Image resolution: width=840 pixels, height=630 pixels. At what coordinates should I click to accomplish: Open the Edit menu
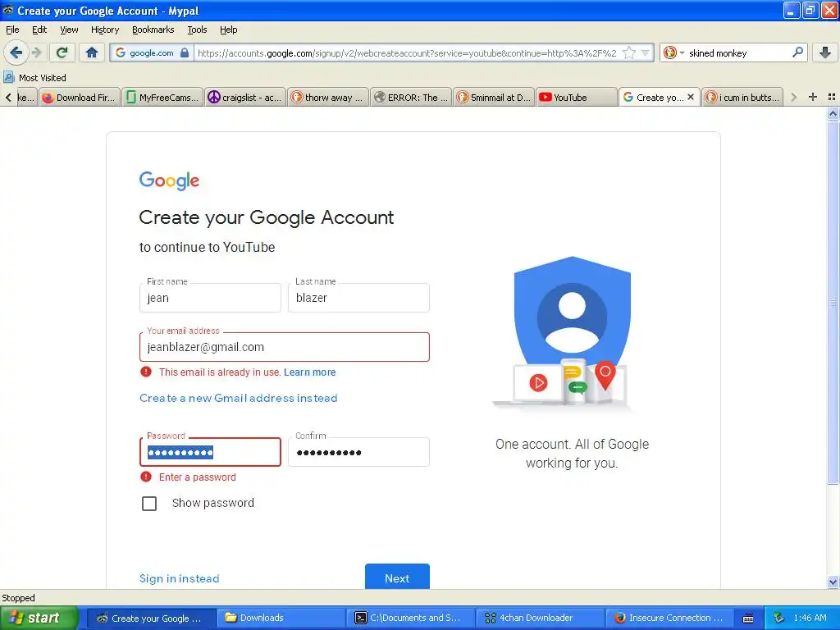[x=39, y=30]
